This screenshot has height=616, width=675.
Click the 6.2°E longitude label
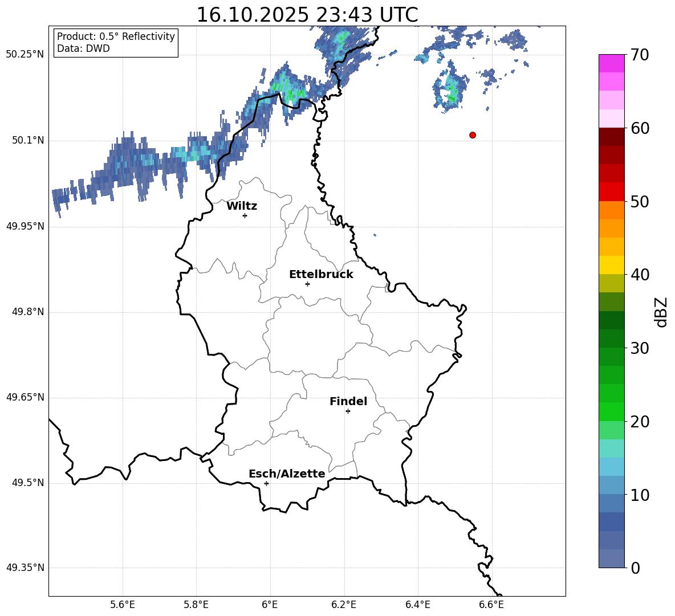[x=344, y=605]
